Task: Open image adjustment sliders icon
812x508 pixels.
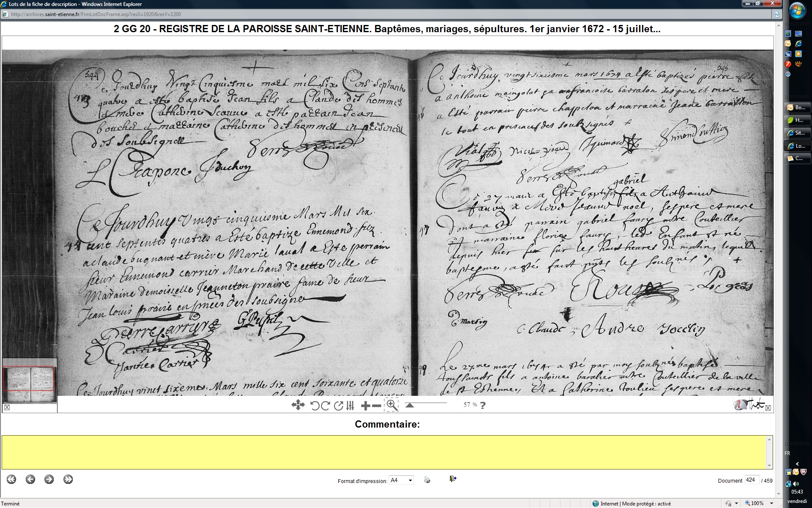Action: point(350,406)
